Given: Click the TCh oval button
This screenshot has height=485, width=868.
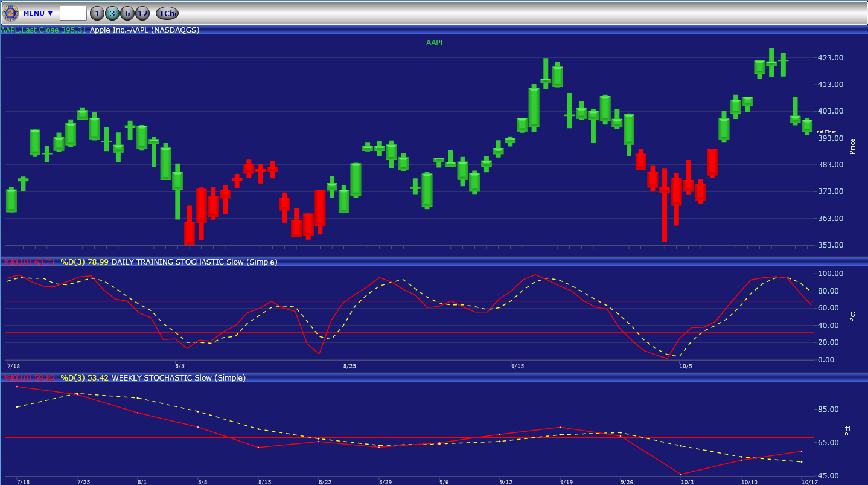Looking at the screenshot, I should coord(167,13).
